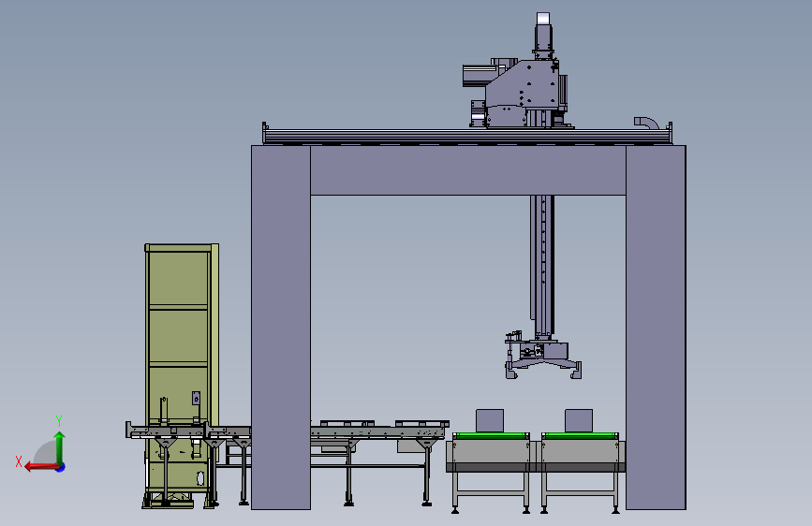
Task: Click the blue Z axis dot of triad
Action: coord(61,467)
